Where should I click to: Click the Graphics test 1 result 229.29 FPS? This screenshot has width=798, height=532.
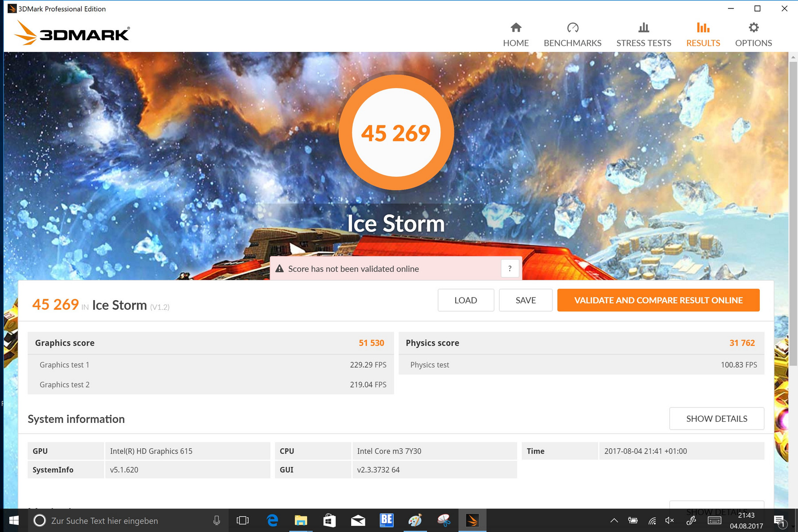pyautogui.click(x=368, y=365)
